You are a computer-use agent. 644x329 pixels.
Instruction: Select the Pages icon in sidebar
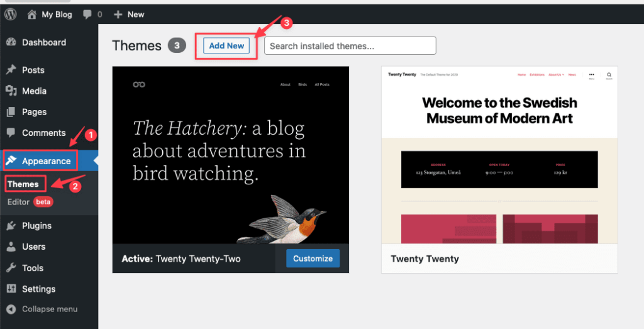[11, 112]
